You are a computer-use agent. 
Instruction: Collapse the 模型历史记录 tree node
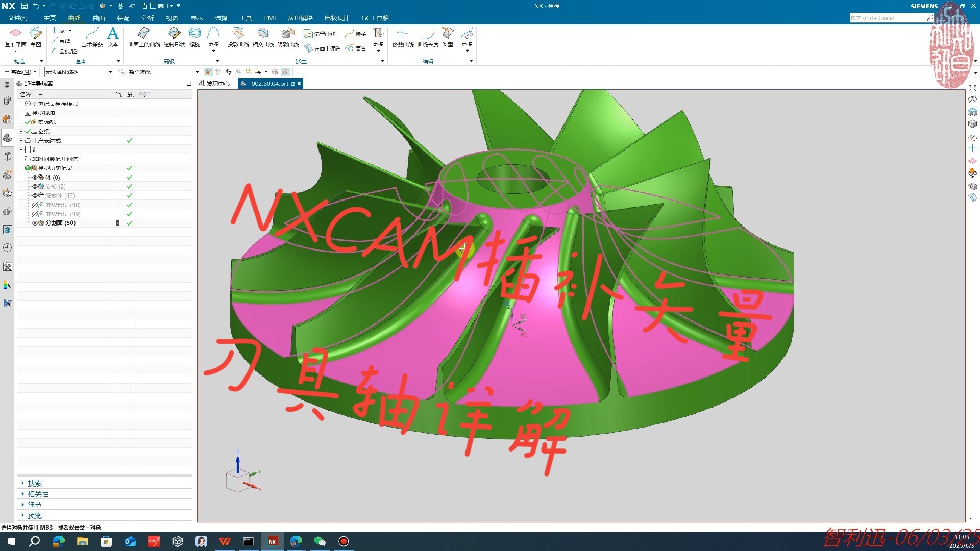[21, 168]
